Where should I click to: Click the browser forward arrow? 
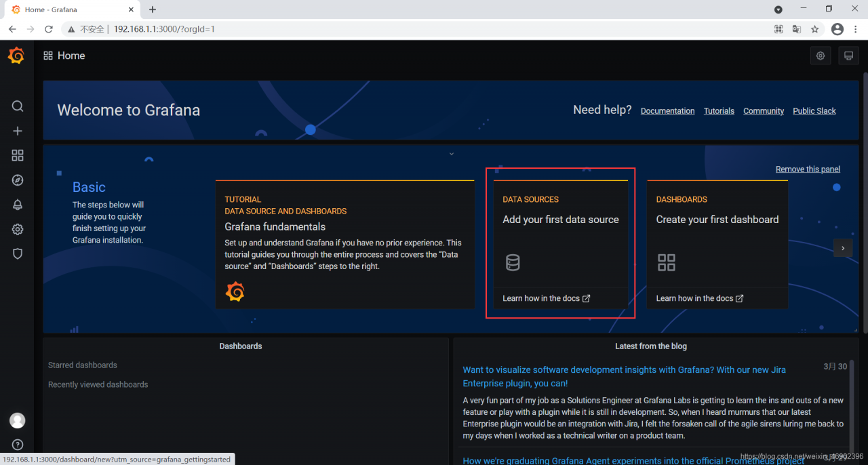[x=31, y=29]
